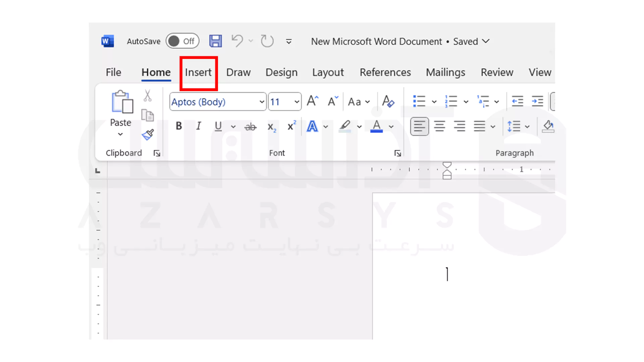Screen dimensions: 644x362
Task: Save the document with the floppy disk icon
Action: [215, 41]
